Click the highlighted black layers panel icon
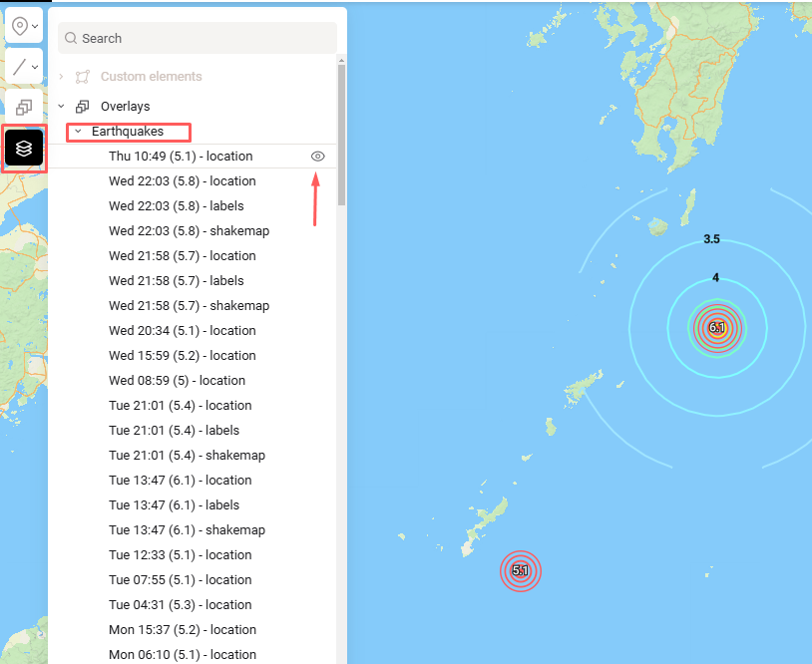The image size is (812, 664). tap(24, 148)
